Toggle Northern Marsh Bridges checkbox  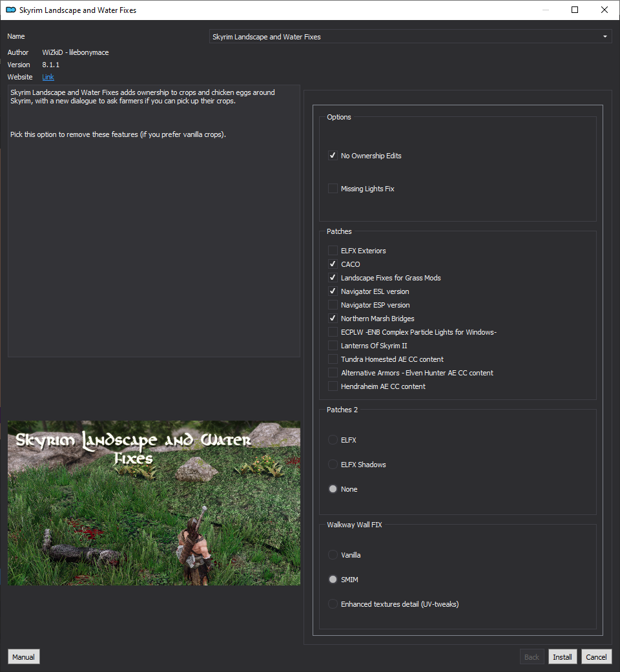(x=333, y=319)
